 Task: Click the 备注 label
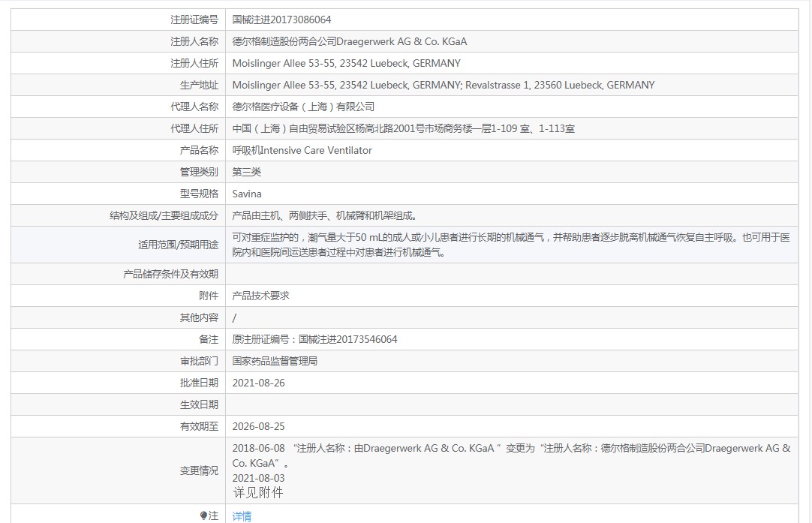tap(209, 339)
